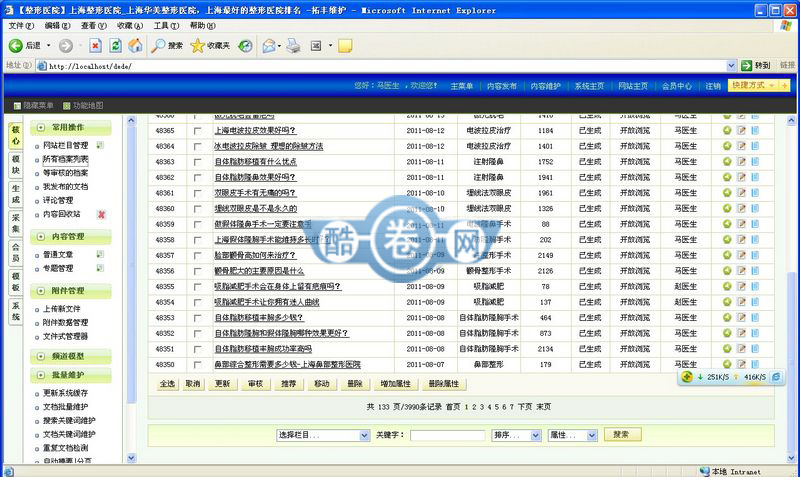Click the IE Forward arrow button
The width and height of the screenshot is (800, 477).
pos(66,46)
